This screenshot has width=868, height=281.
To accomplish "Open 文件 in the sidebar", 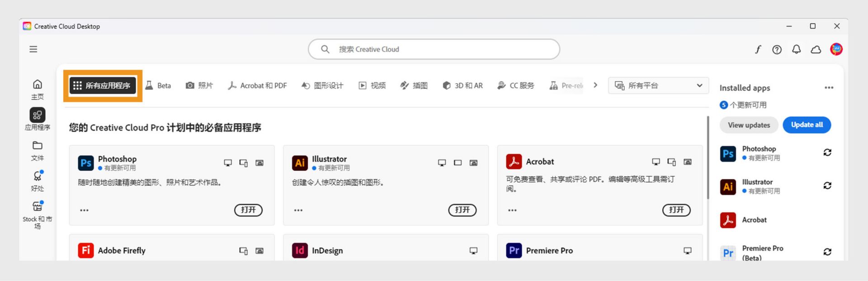I will pyautogui.click(x=38, y=151).
